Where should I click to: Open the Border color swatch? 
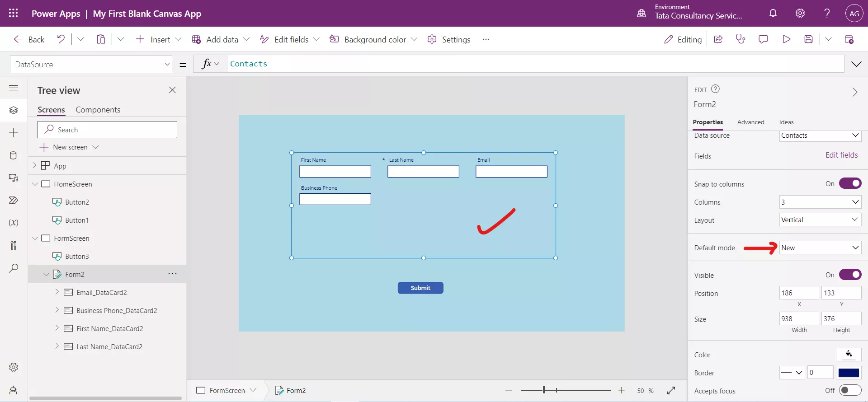pyautogui.click(x=849, y=373)
